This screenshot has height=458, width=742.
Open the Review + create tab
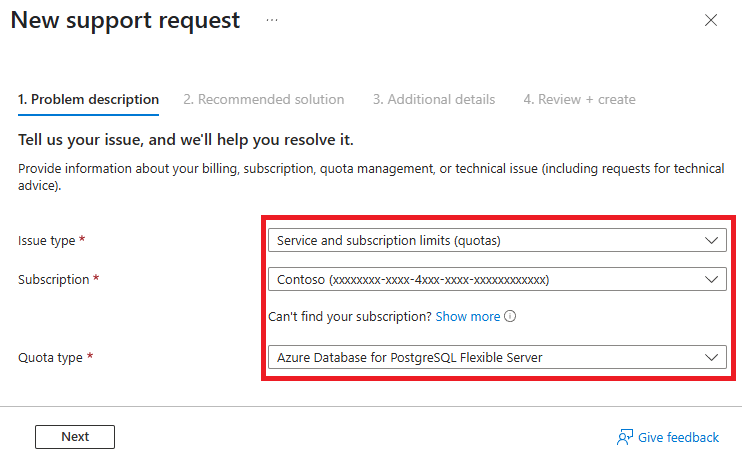coord(579,99)
